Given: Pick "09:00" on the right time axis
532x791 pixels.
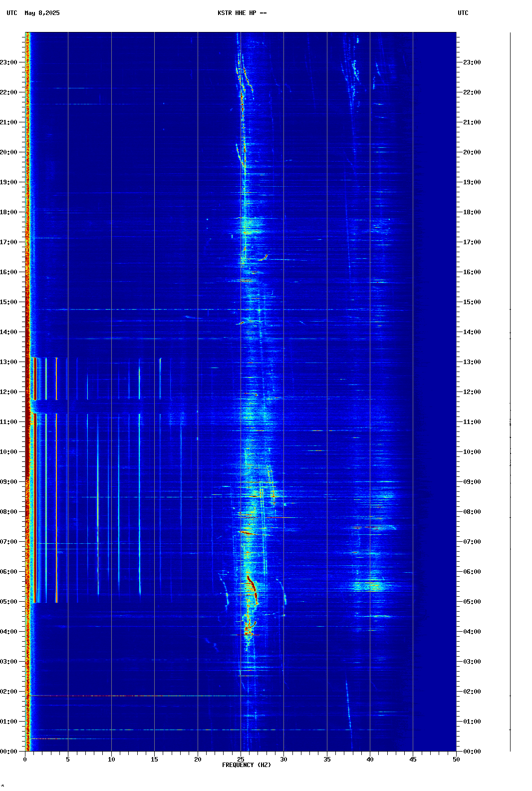Looking at the screenshot, I should (472, 482).
